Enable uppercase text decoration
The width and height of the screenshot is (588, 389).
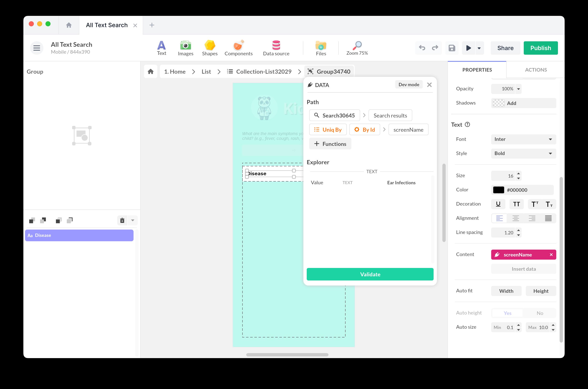click(x=517, y=204)
